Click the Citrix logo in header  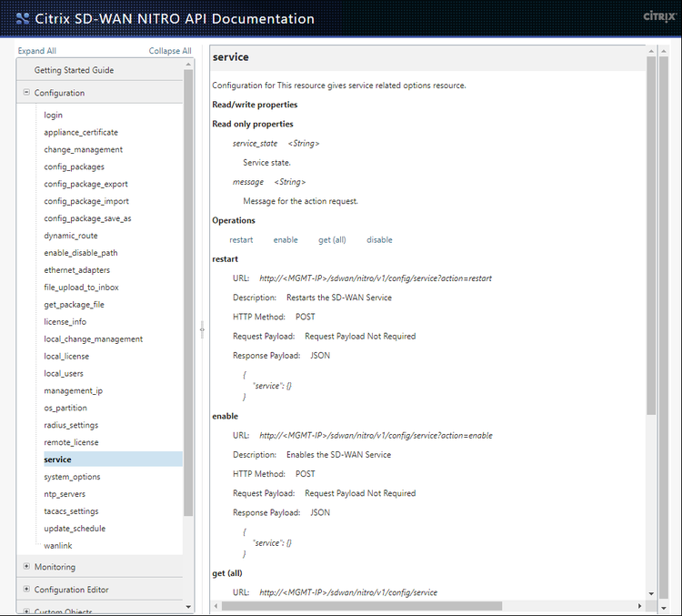point(660,16)
